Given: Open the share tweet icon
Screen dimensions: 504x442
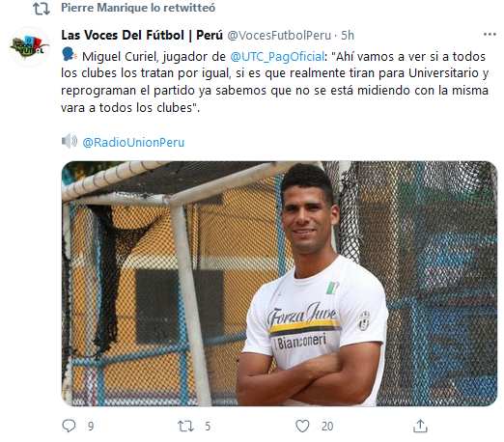Looking at the screenshot, I should pyautogui.click(x=420, y=426).
